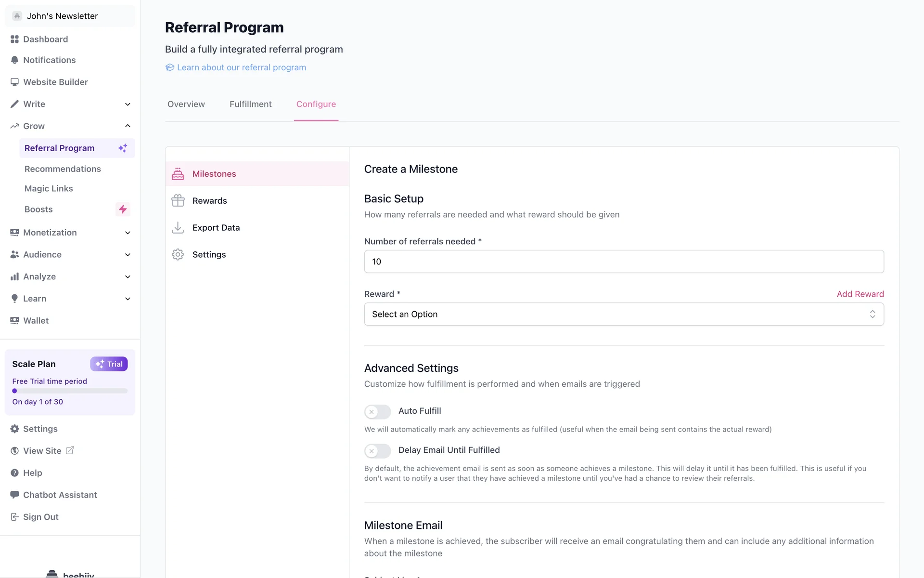
Task: Switch to the Overview tab
Action: (x=186, y=104)
